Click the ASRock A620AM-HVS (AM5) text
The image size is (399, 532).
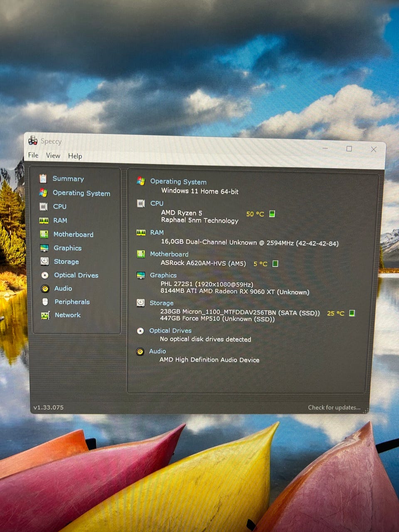(203, 263)
